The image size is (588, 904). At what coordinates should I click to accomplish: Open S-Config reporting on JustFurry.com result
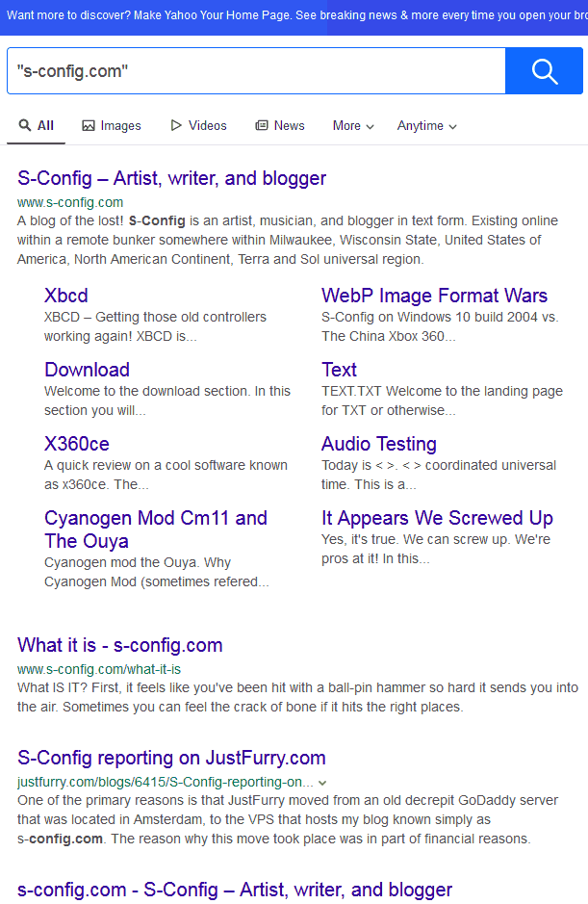172,758
